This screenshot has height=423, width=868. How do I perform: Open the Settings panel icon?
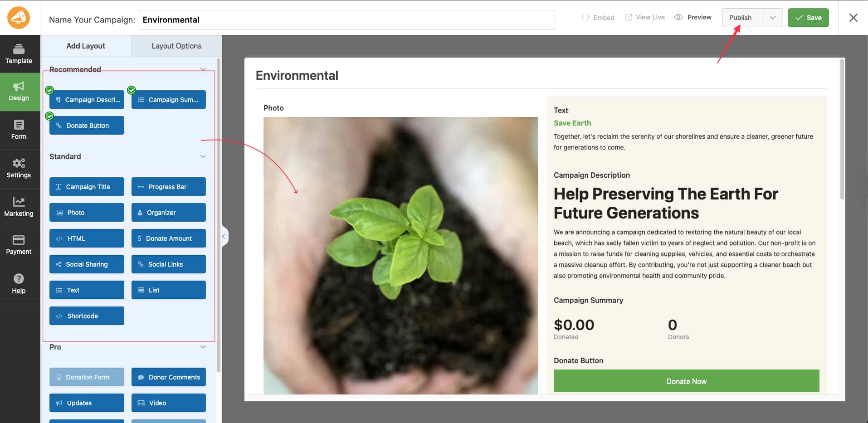click(x=19, y=168)
